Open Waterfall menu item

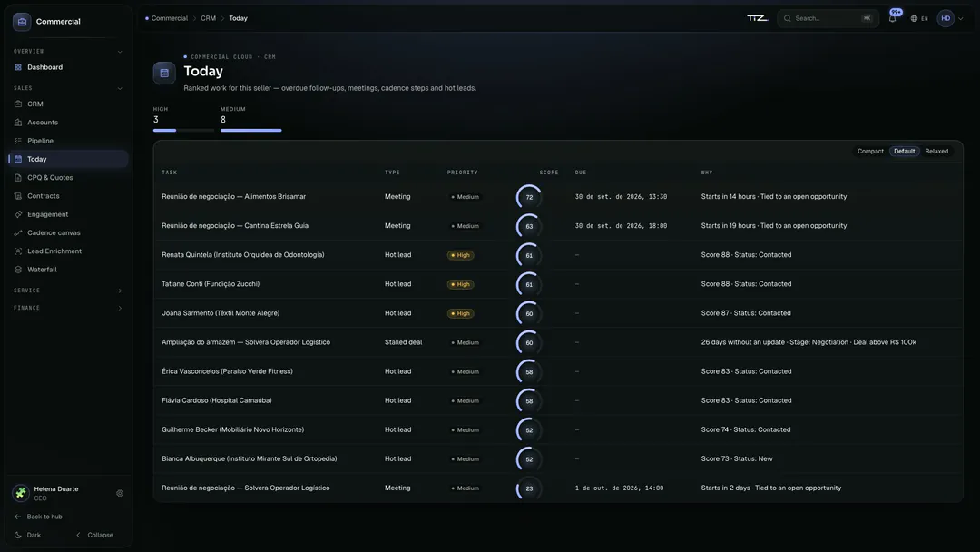[x=67, y=270]
